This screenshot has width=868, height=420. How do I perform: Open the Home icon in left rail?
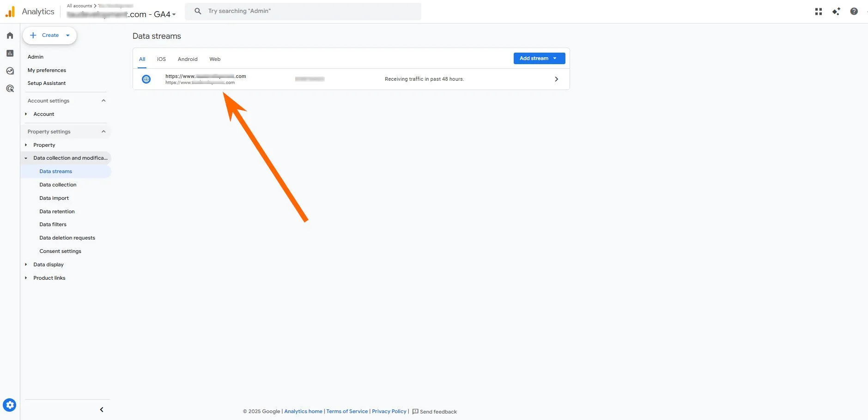(x=10, y=36)
